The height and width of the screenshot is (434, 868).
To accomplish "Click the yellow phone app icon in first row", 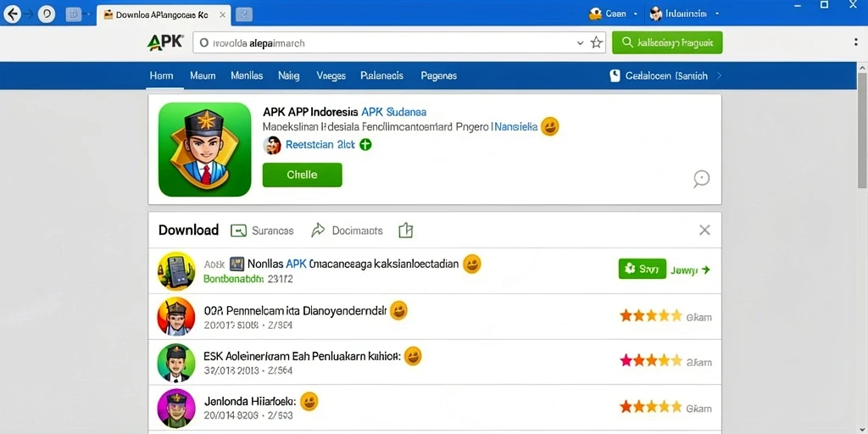I will click(x=176, y=270).
